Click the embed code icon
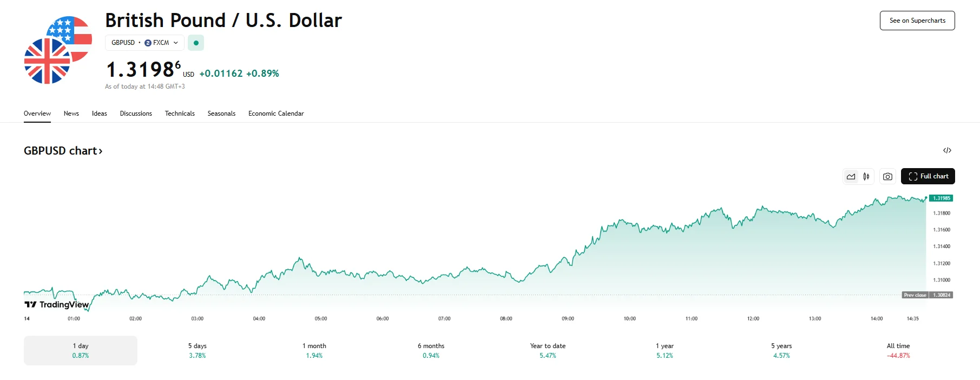The height and width of the screenshot is (380, 980). (x=947, y=150)
